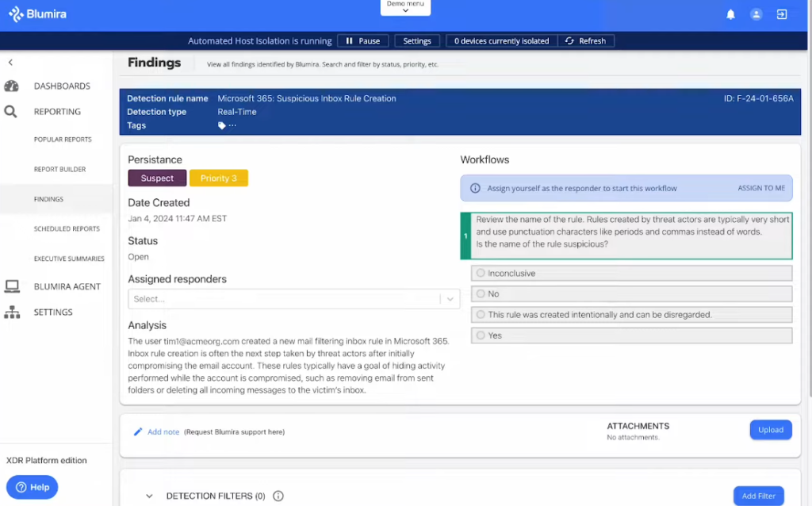Open Reporting menu item
This screenshot has height=506, width=812.
pos(57,111)
